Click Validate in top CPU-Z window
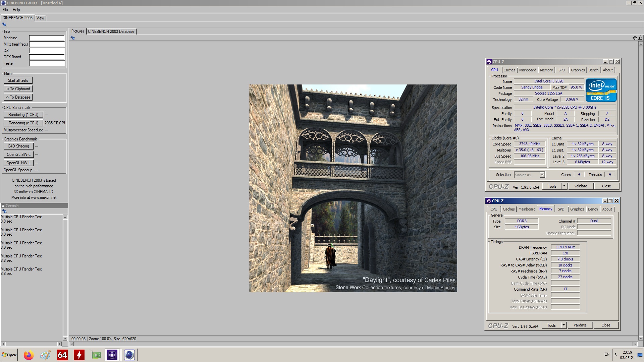Screen dimensions: 644x362 [580, 186]
